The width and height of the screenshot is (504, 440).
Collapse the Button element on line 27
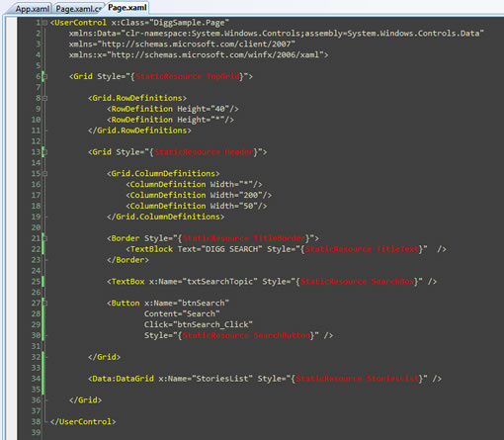(44, 304)
